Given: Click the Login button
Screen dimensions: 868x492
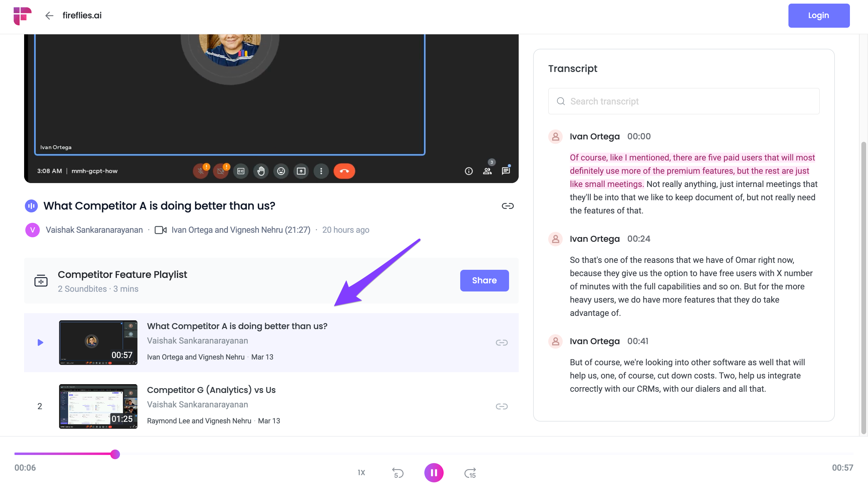Looking at the screenshot, I should 818,16.
